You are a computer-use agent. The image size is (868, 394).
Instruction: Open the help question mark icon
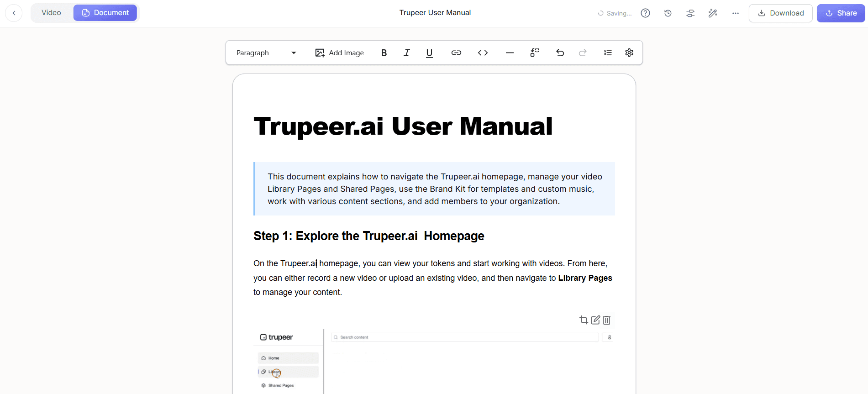[x=645, y=13]
